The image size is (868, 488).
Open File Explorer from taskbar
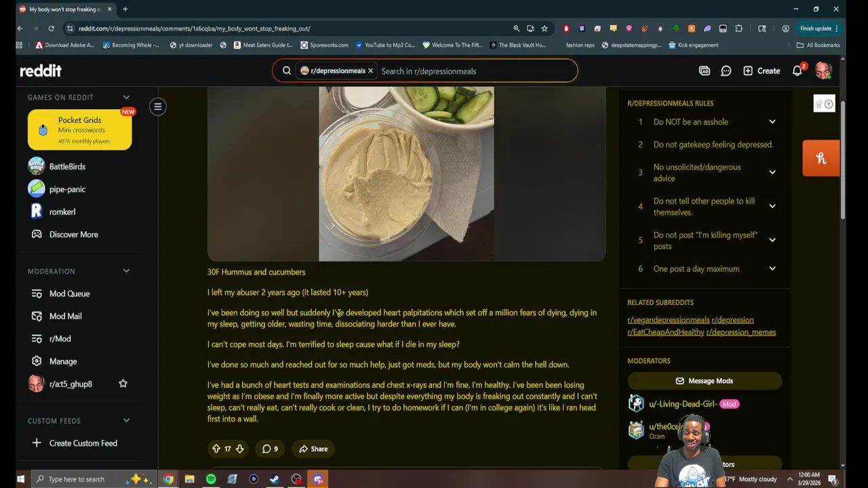pos(190,479)
